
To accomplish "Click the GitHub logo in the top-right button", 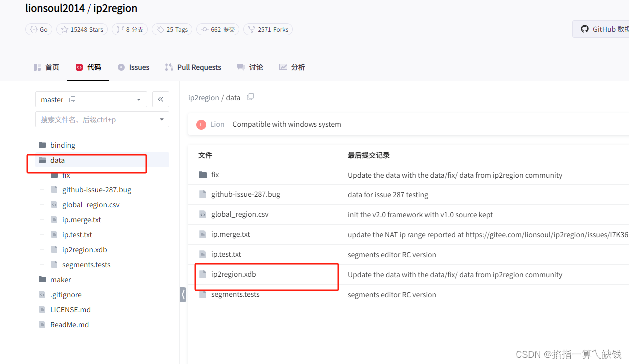I will point(584,29).
